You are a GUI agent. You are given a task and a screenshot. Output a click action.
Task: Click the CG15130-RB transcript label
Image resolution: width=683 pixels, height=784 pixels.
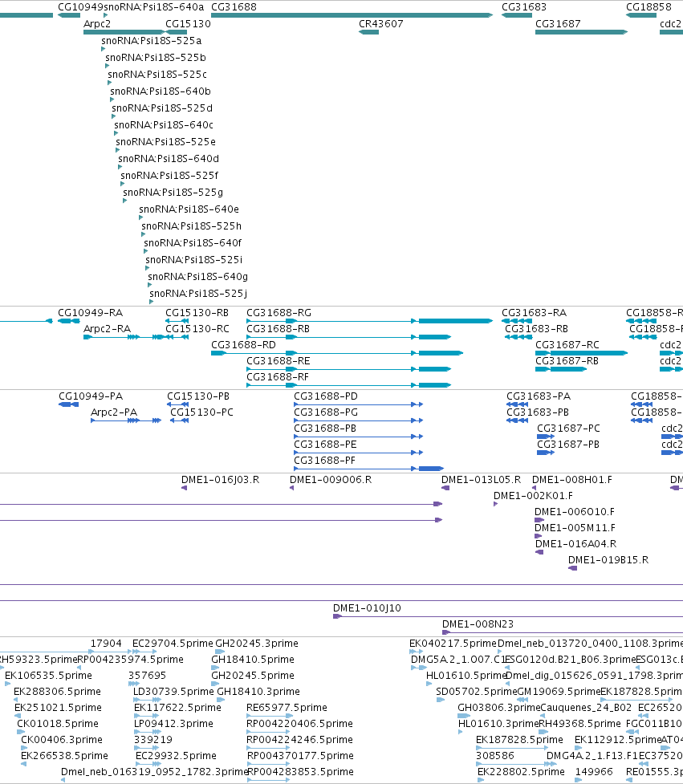click(197, 313)
